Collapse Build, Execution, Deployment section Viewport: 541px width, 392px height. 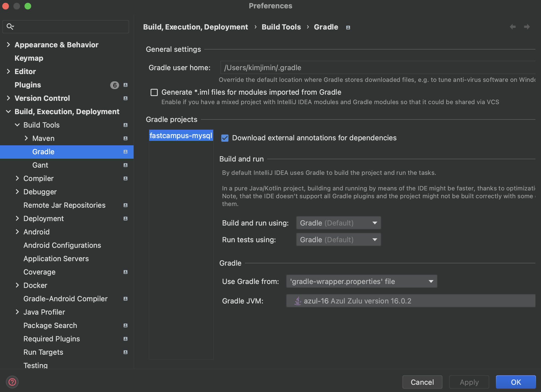click(x=8, y=111)
